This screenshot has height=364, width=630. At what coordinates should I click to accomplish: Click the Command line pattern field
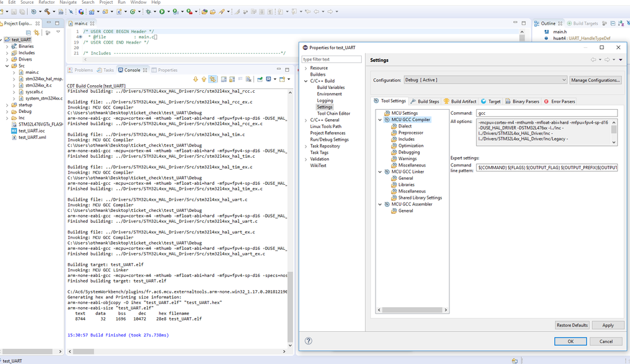click(547, 167)
